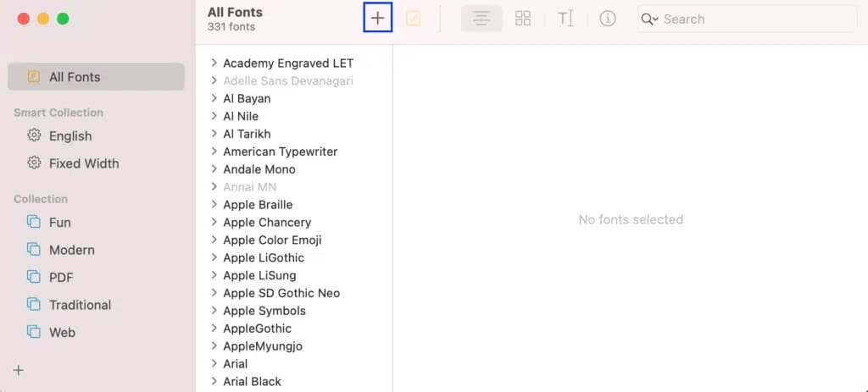This screenshot has width=868, height=392.
Task: Add a new collection with sidebar plus
Action: pos(19,370)
